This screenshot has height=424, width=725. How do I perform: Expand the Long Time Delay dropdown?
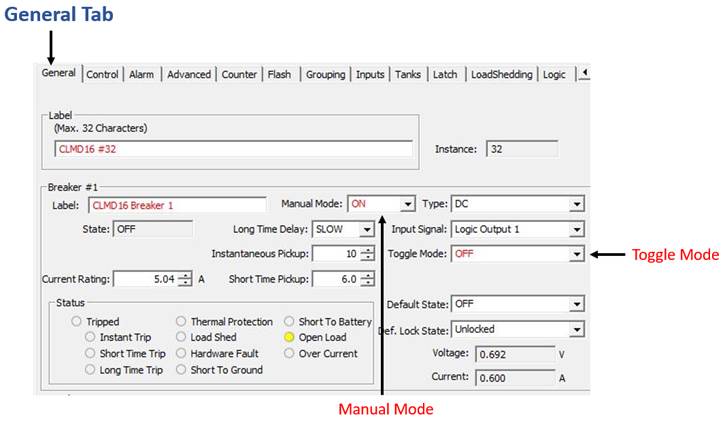367,229
